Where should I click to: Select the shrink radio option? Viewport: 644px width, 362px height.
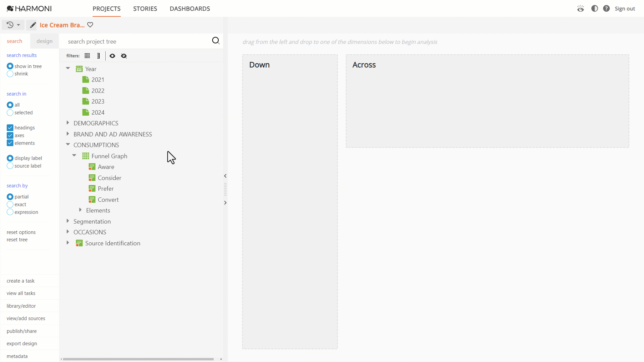[x=10, y=74]
